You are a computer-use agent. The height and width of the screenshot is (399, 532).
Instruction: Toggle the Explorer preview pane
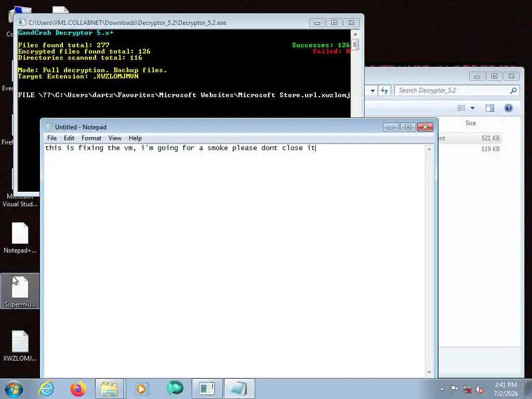[490, 108]
